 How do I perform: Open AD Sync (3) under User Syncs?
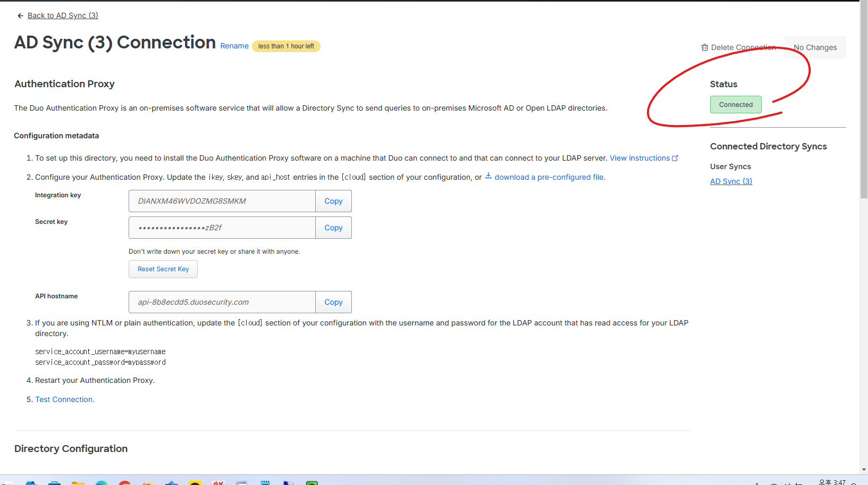click(x=731, y=181)
